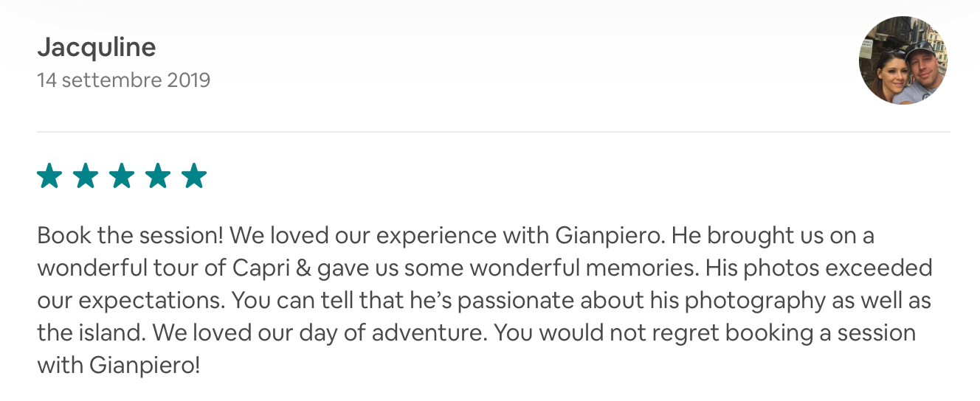The height and width of the screenshot is (401, 980).
Task: Click the second rating star
Action: [x=86, y=176]
